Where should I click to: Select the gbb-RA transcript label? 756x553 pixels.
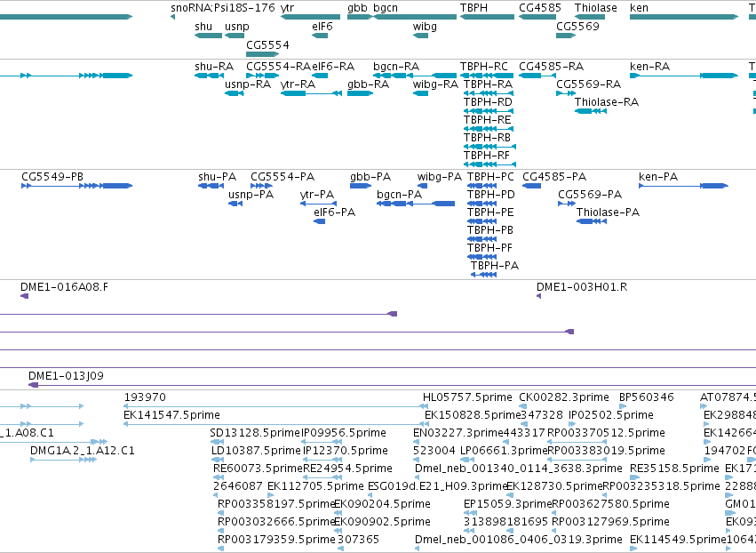pyautogui.click(x=368, y=84)
